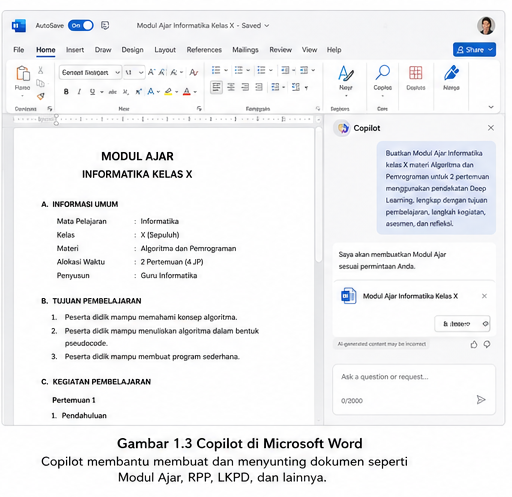
Task: Toggle Bold formatting
Action: click(66, 92)
